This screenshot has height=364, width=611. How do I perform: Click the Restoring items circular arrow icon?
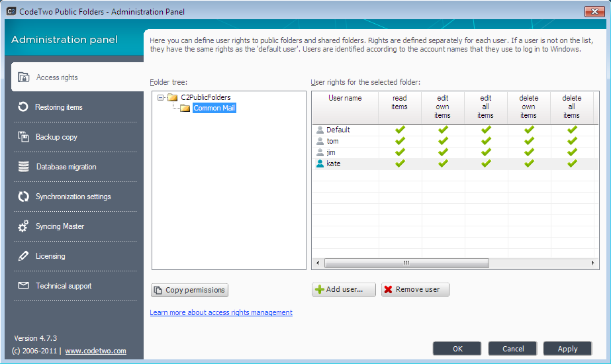tap(23, 107)
